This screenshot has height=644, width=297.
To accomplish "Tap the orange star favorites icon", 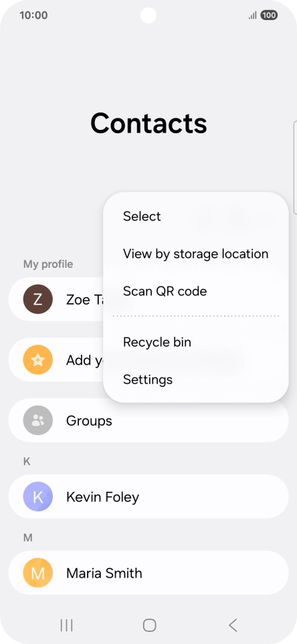I will tap(37, 359).
